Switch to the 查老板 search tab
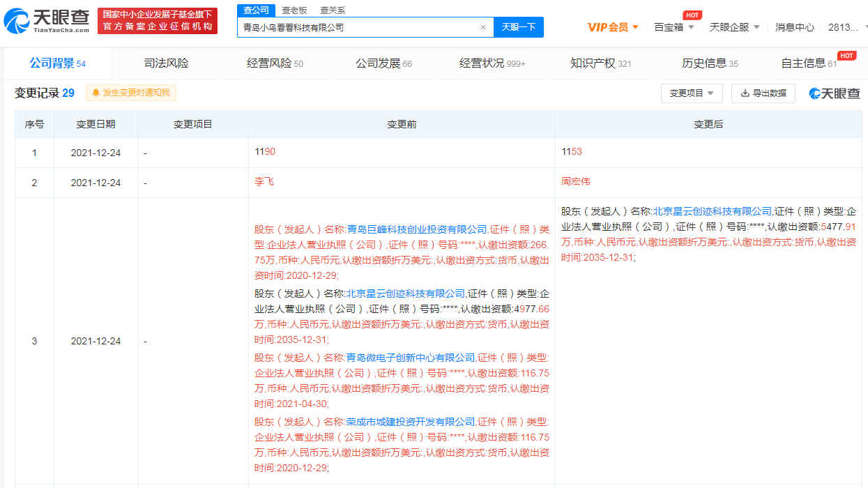 294,10
